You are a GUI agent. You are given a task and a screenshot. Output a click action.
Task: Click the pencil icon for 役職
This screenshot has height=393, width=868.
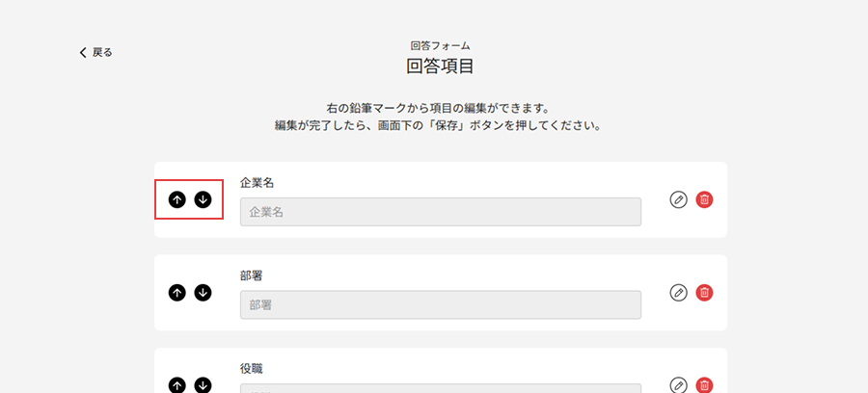[679, 385]
